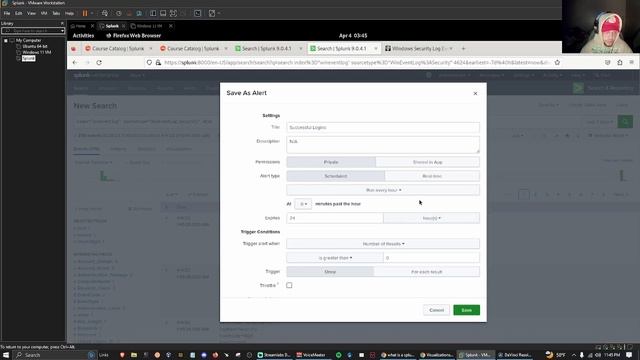Close the VMware Library panel
The image size is (640, 360).
(x=62, y=23)
